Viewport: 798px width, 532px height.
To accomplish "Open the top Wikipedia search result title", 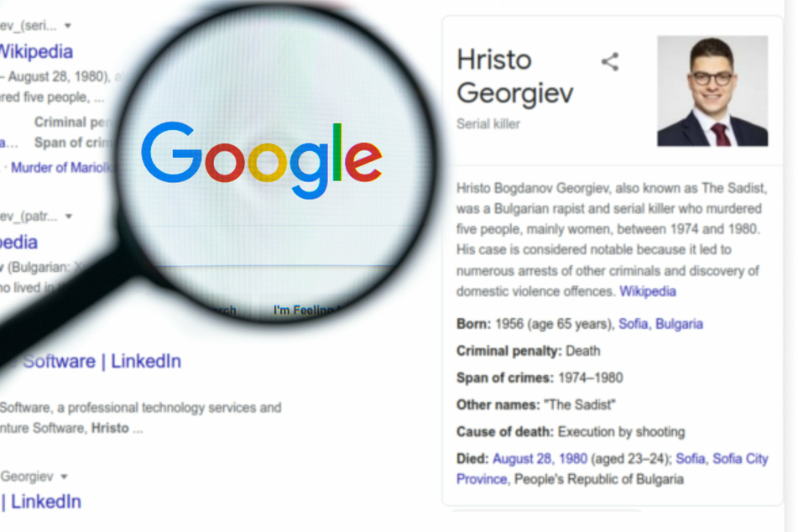I will (x=35, y=52).
